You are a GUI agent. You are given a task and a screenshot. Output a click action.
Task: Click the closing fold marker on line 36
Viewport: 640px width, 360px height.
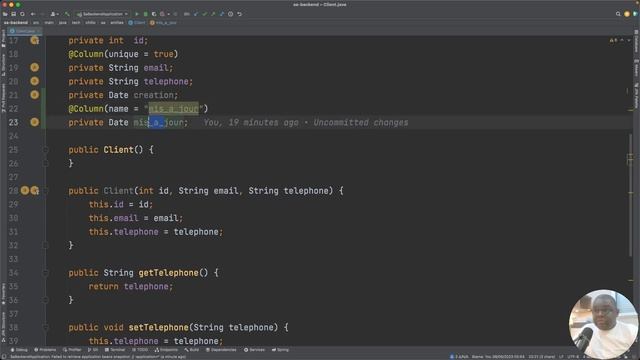46,300
